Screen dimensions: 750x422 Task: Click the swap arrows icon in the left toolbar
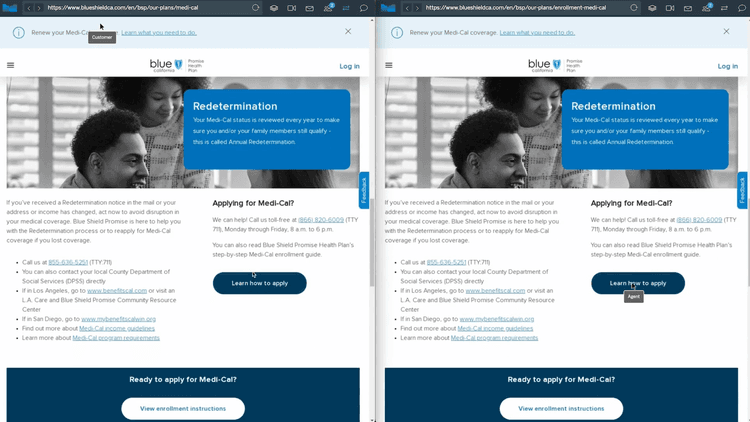point(346,8)
